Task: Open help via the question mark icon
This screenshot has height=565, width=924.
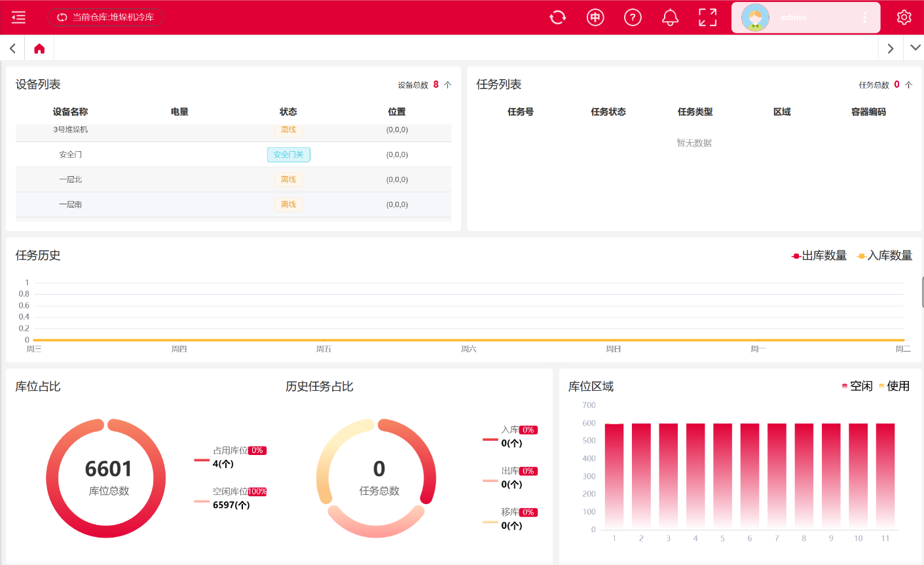Action: pos(633,18)
